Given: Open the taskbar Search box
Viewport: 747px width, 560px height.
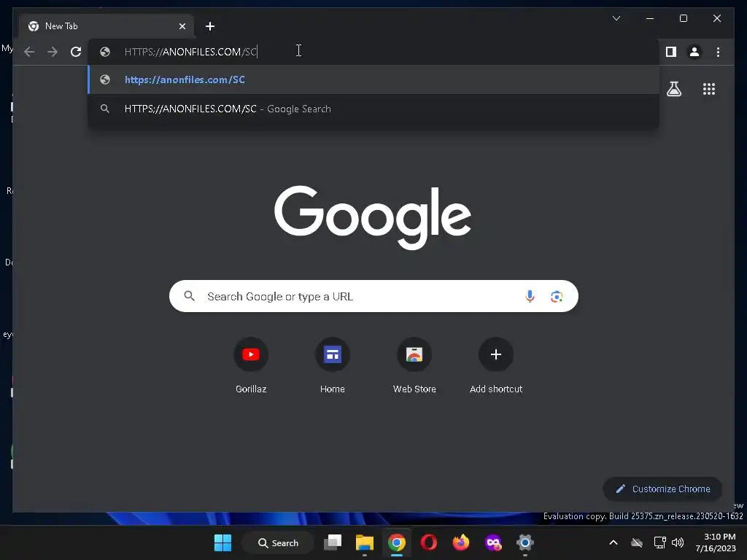Looking at the screenshot, I should coord(278,542).
